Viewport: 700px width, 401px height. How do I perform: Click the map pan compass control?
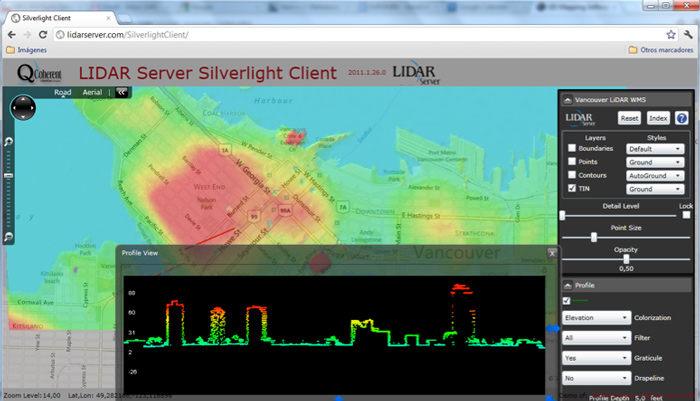coord(22,108)
